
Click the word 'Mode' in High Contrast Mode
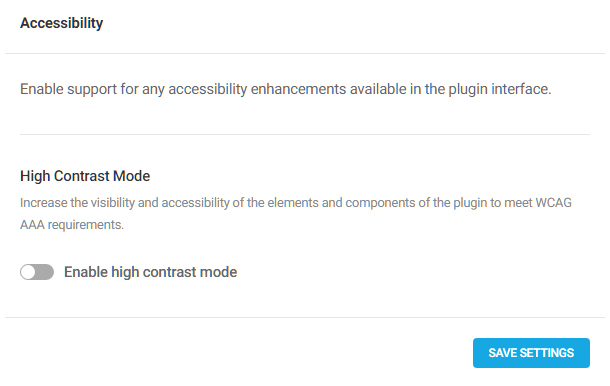coord(131,176)
